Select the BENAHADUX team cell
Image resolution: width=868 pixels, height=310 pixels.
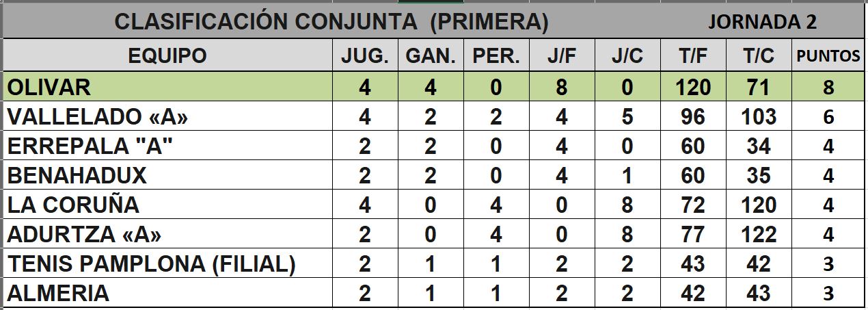(167, 176)
